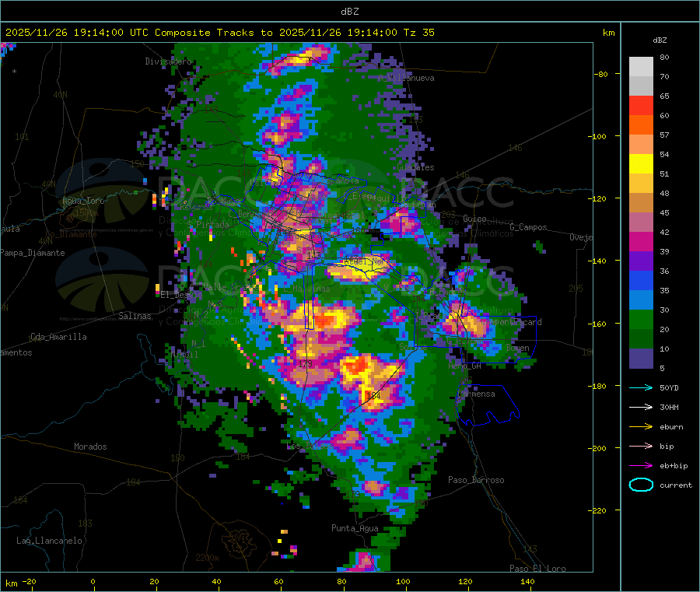Click the 'Carmensa' place label
Image resolution: width=700 pixels, height=592 pixels.
[476, 394]
